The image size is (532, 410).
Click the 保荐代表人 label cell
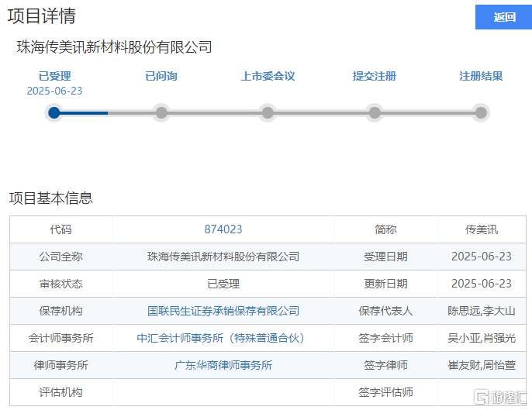(x=385, y=311)
